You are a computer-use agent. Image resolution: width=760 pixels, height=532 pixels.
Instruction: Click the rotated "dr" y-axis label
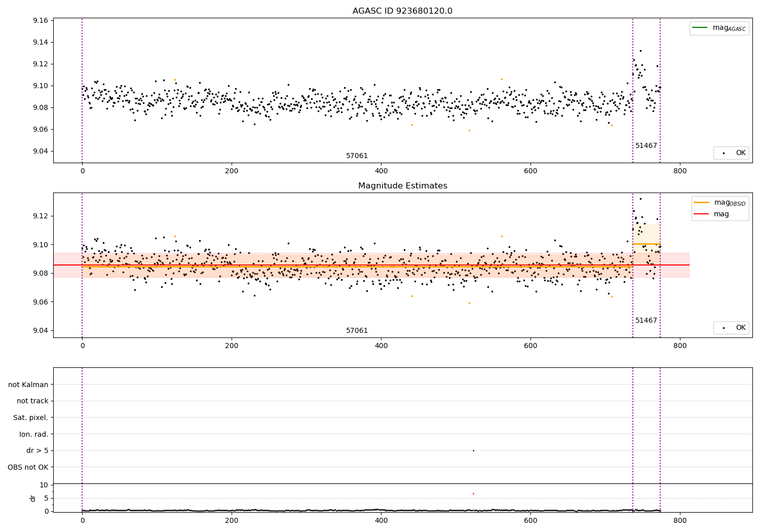coord(33,498)
